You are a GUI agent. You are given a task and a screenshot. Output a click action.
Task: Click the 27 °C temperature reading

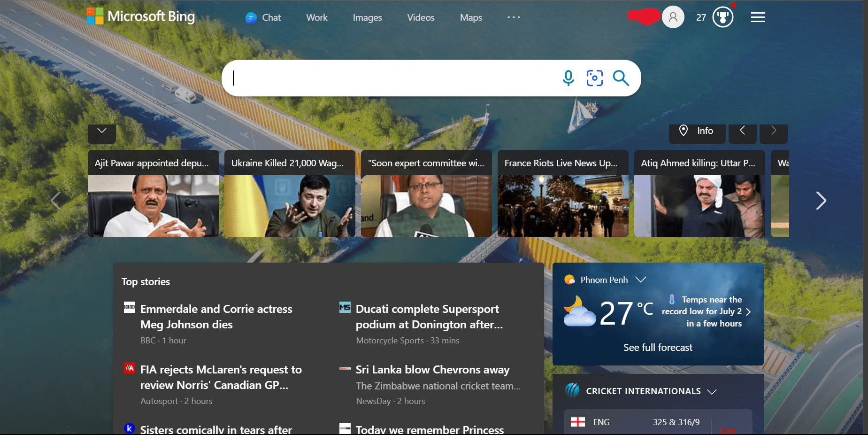[626, 313]
